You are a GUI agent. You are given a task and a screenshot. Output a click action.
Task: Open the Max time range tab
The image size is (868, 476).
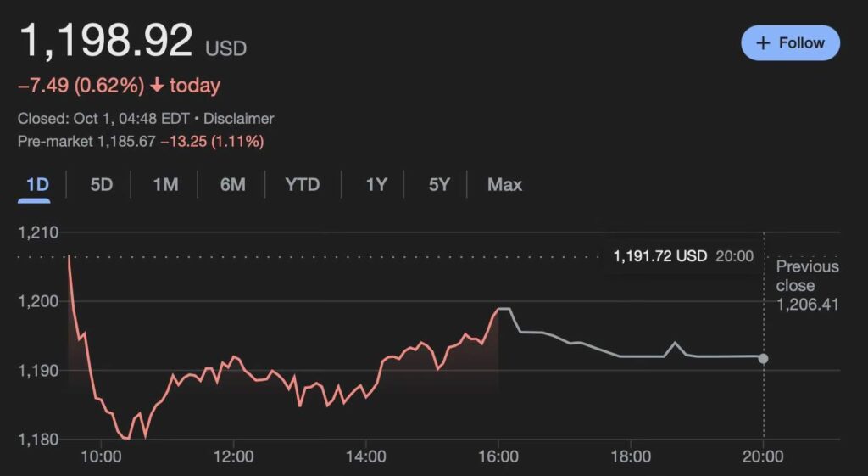pyautogui.click(x=505, y=184)
